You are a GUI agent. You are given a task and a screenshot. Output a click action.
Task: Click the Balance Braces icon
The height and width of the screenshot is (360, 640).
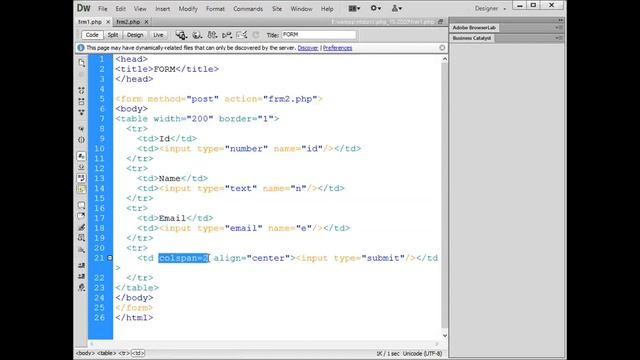[82, 140]
